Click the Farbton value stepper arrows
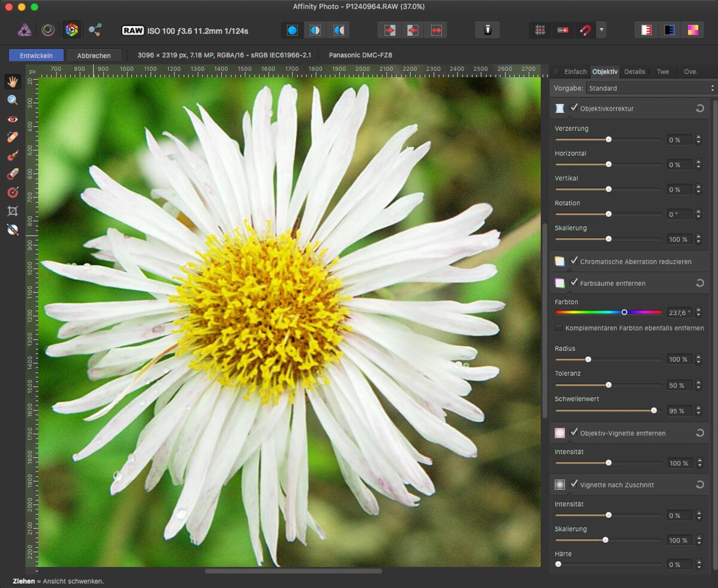718x588 pixels. tap(699, 312)
